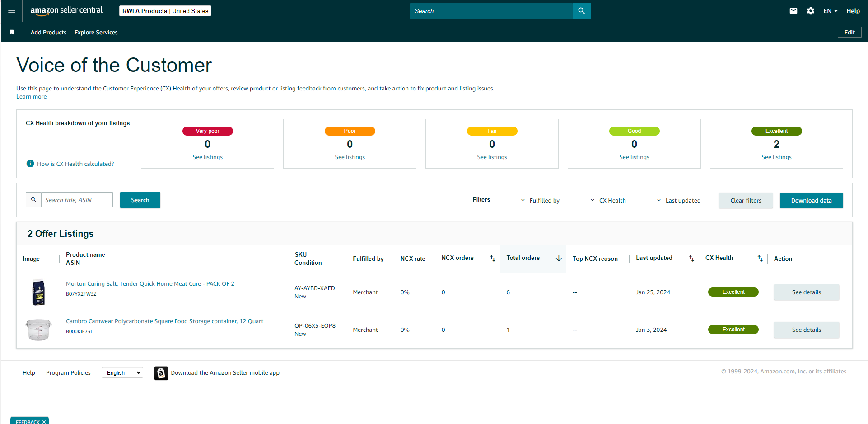Click the dark green Excellent summary badge
The width and height of the screenshot is (868, 424).
coord(777,131)
